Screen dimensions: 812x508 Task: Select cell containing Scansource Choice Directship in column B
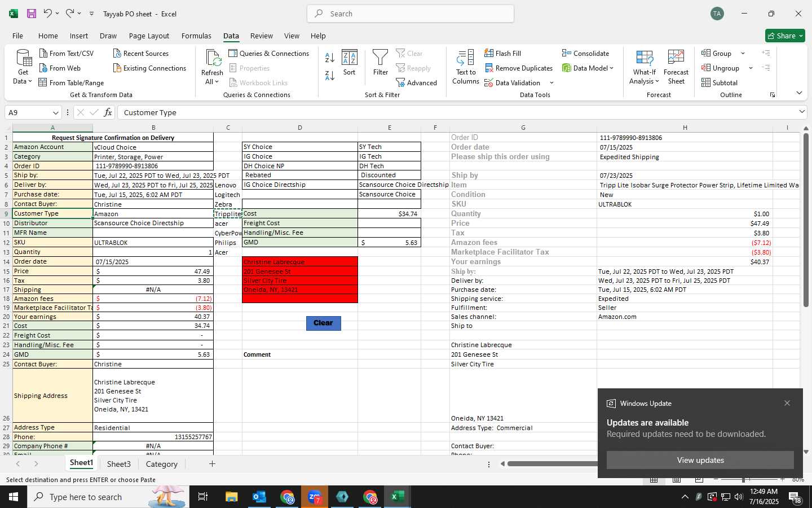click(x=153, y=223)
